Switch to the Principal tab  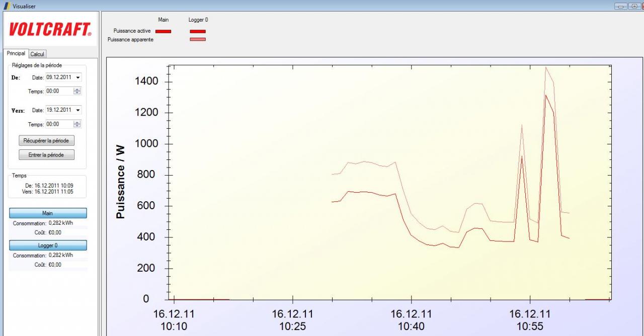point(16,53)
